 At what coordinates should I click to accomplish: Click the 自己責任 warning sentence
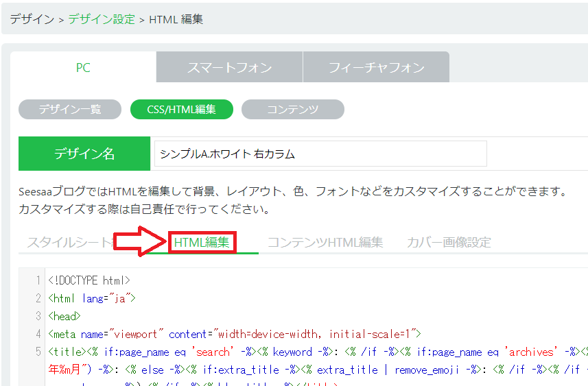[x=144, y=209]
